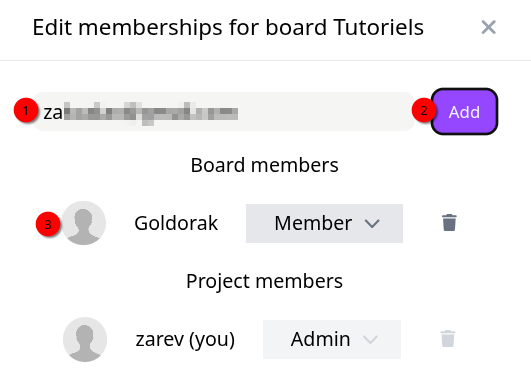The height and width of the screenshot is (390, 531).
Task: Open the Admin role dropdown for zarev
Action: pyautogui.click(x=332, y=339)
